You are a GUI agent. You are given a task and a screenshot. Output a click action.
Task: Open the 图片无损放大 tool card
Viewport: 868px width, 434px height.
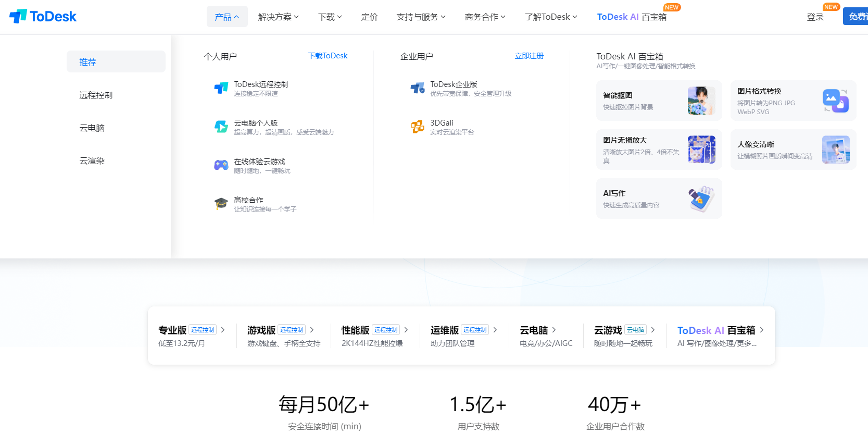pos(659,150)
